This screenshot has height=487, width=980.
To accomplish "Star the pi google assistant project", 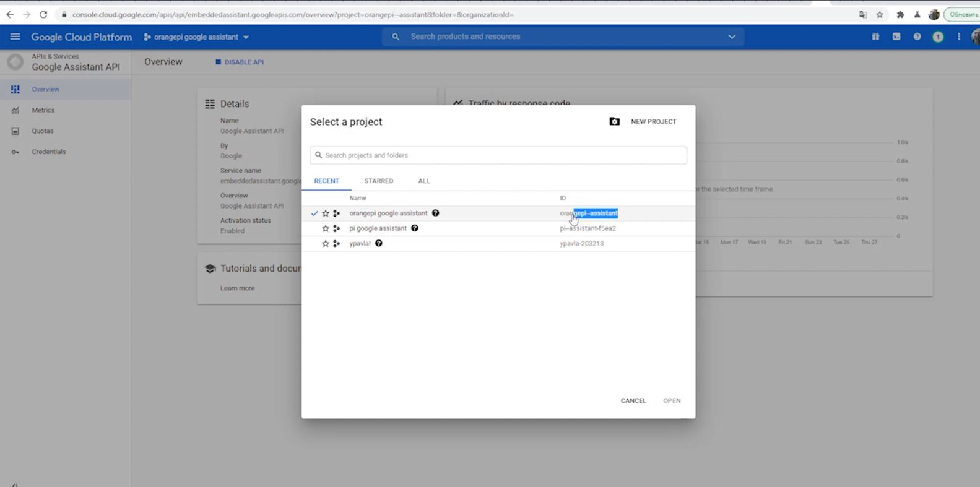I will click(x=326, y=228).
